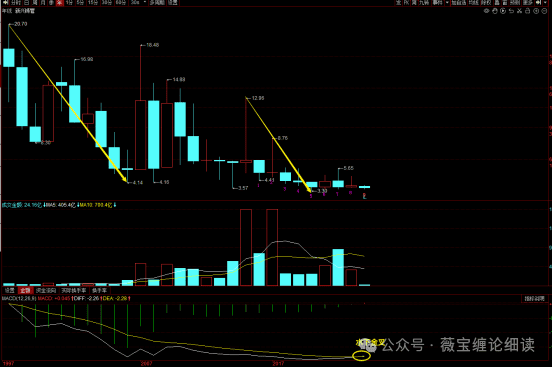
Task: Click the eye icon above the chart
Action: tap(486, 11)
